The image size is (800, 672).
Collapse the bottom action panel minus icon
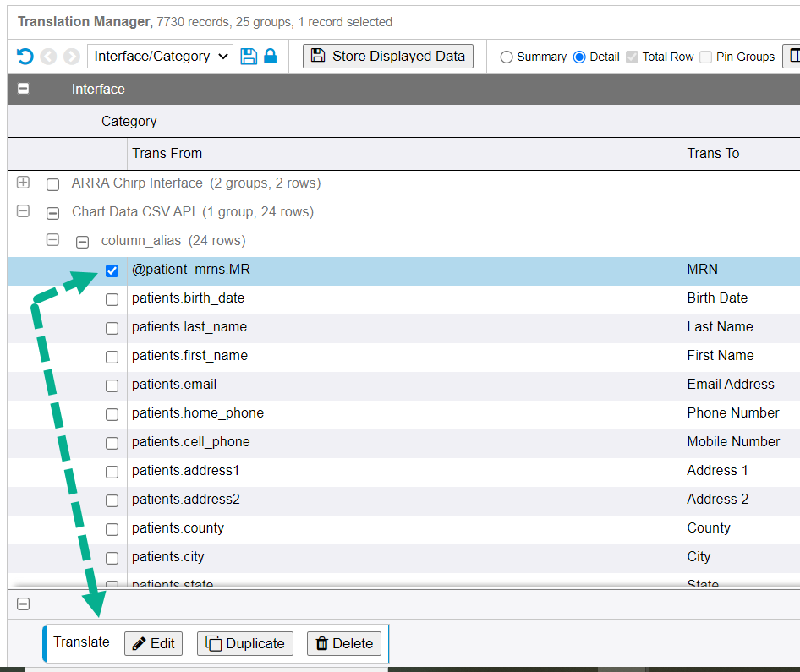pyautogui.click(x=24, y=604)
